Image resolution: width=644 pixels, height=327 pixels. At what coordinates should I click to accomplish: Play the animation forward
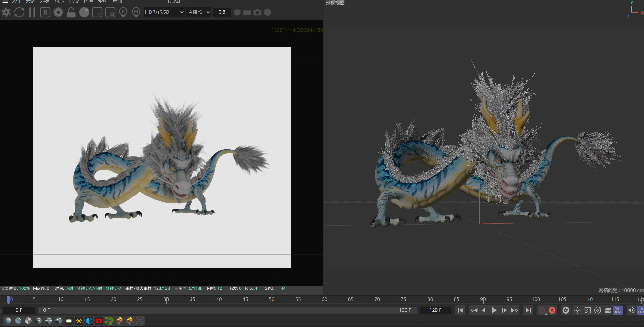(x=494, y=310)
